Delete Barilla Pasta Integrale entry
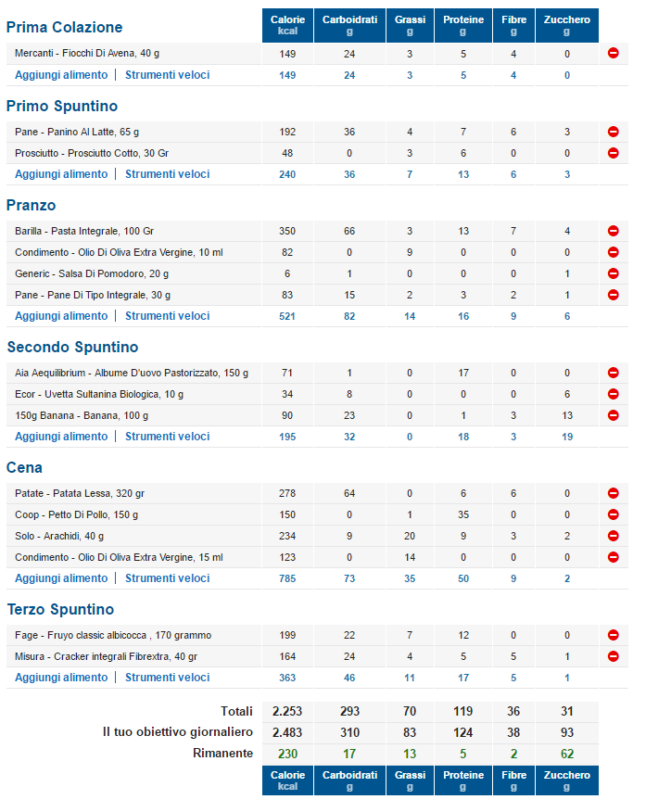 coord(613,231)
